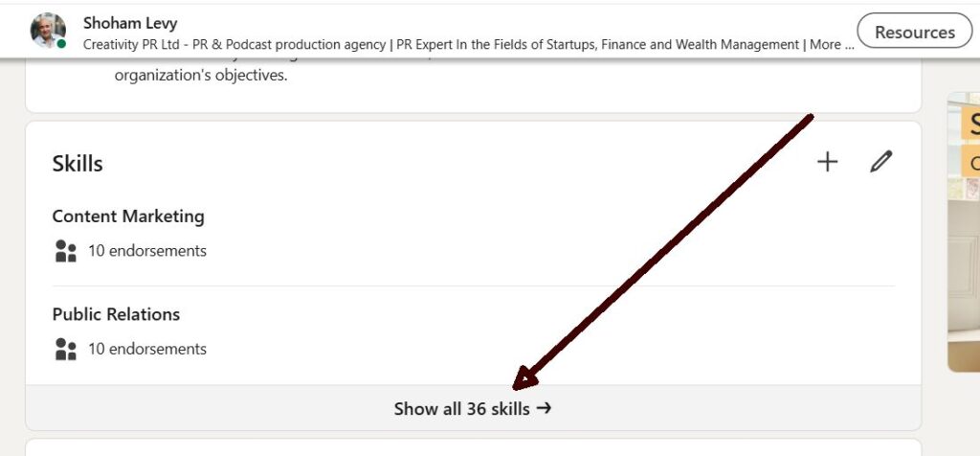Viewport: 980px width, 456px height.
Task: Open the Public Relations skill
Action: coord(116,314)
